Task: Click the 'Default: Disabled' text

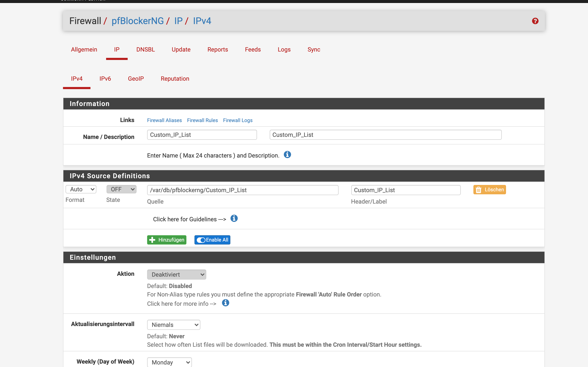Action: tap(170, 286)
